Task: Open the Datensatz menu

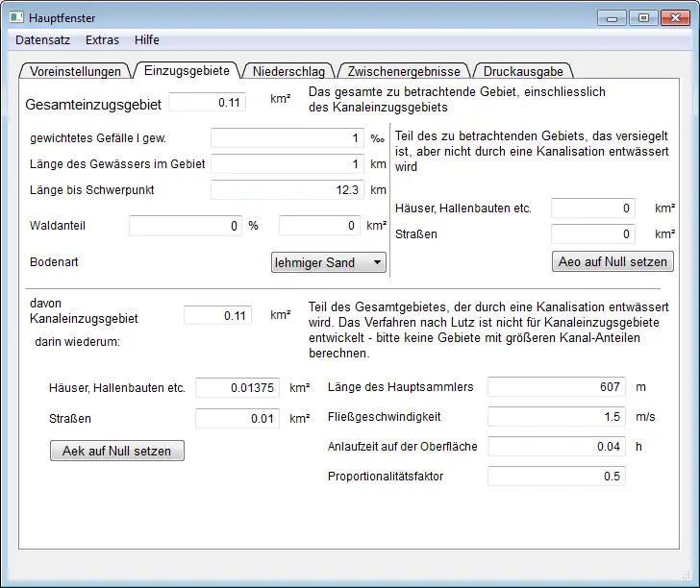Action: [43, 40]
